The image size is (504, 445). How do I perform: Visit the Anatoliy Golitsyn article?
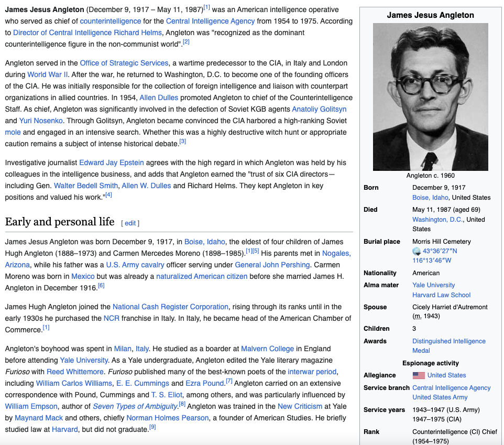click(x=319, y=110)
